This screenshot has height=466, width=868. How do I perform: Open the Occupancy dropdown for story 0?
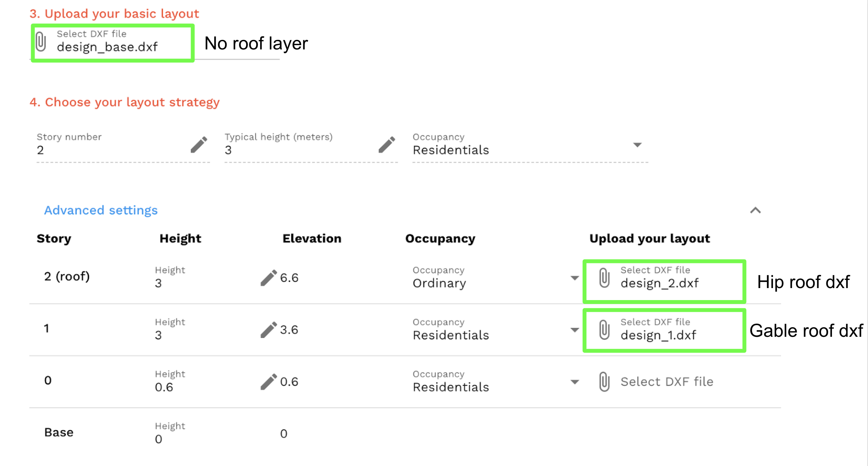(575, 382)
